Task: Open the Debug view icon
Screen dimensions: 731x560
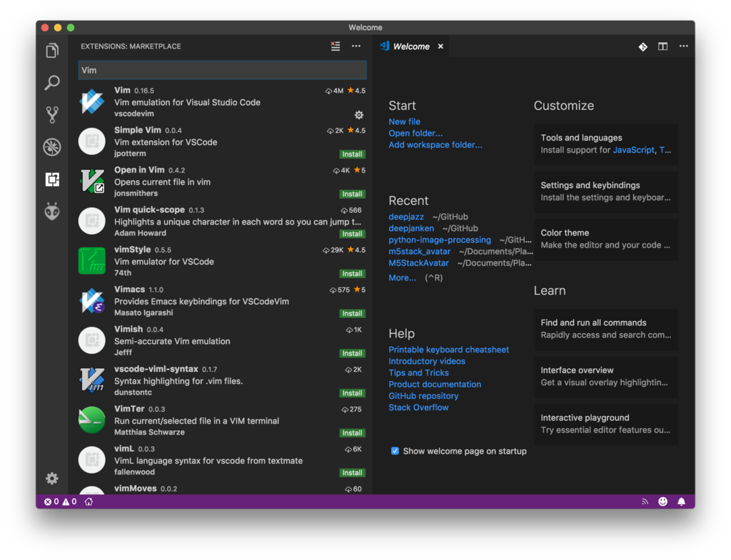Action: (52, 147)
